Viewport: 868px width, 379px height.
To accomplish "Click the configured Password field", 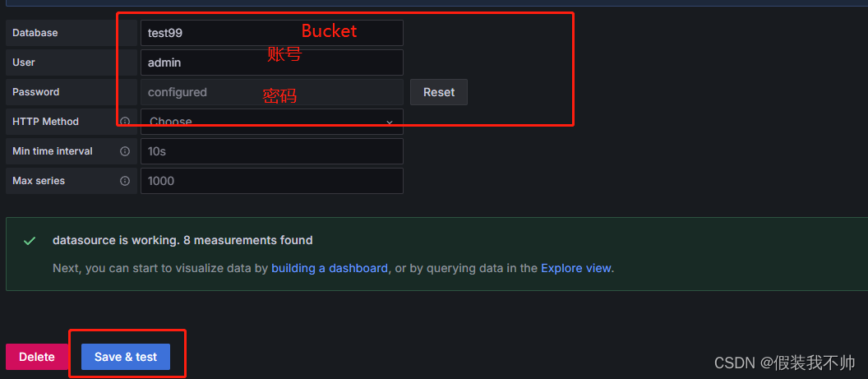I will pyautogui.click(x=272, y=92).
